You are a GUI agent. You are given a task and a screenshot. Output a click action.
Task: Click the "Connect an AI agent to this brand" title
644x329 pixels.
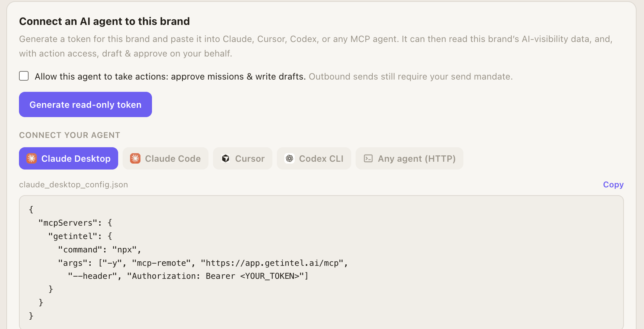tap(104, 22)
